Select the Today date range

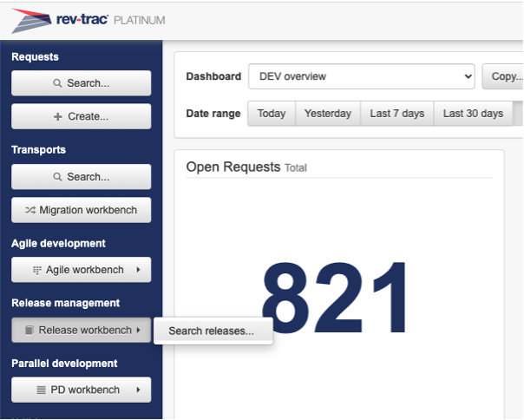[x=272, y=114]
